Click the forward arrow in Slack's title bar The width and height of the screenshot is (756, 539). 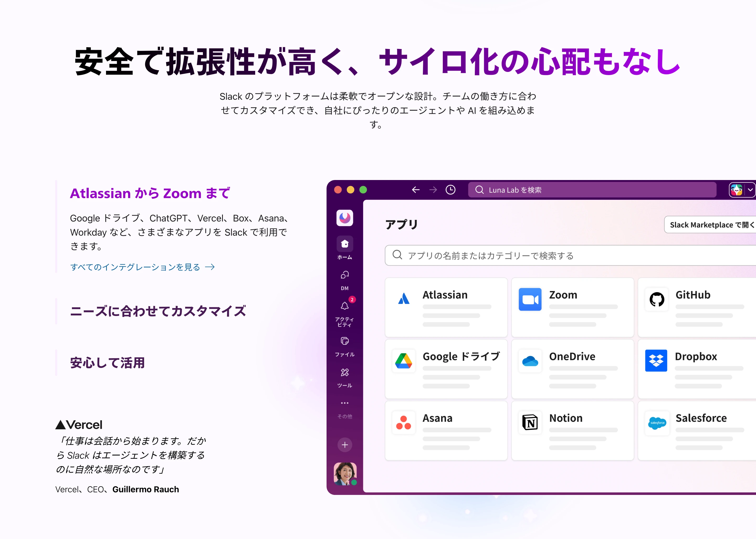click(433, 189)
